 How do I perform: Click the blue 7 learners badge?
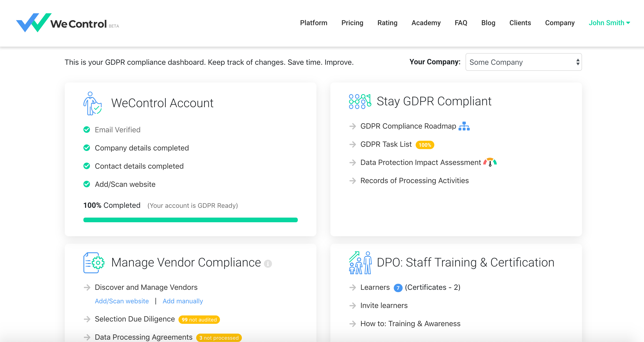pyautogui.click(x=398, y=288)
